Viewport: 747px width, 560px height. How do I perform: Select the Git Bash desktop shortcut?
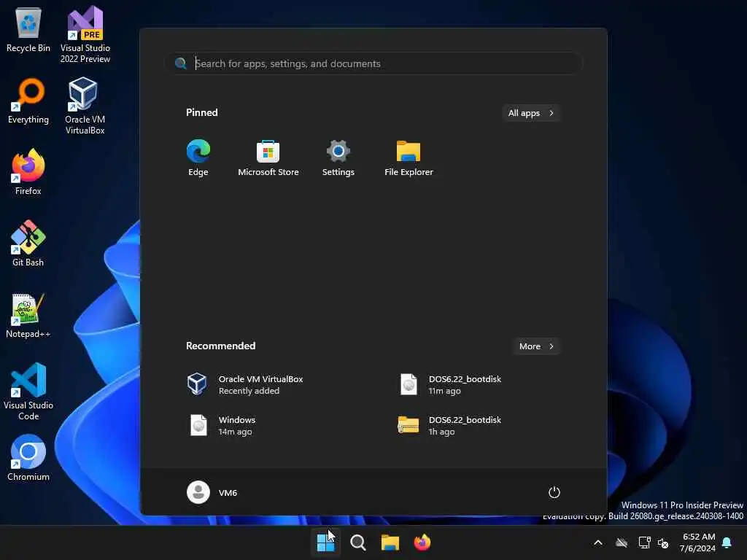(28, 244)
